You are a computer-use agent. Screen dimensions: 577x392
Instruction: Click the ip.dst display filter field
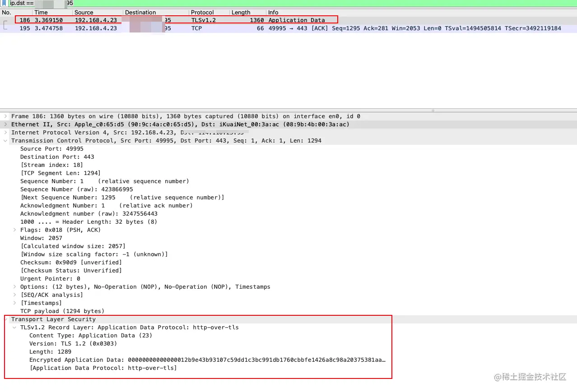coord(292,3)
